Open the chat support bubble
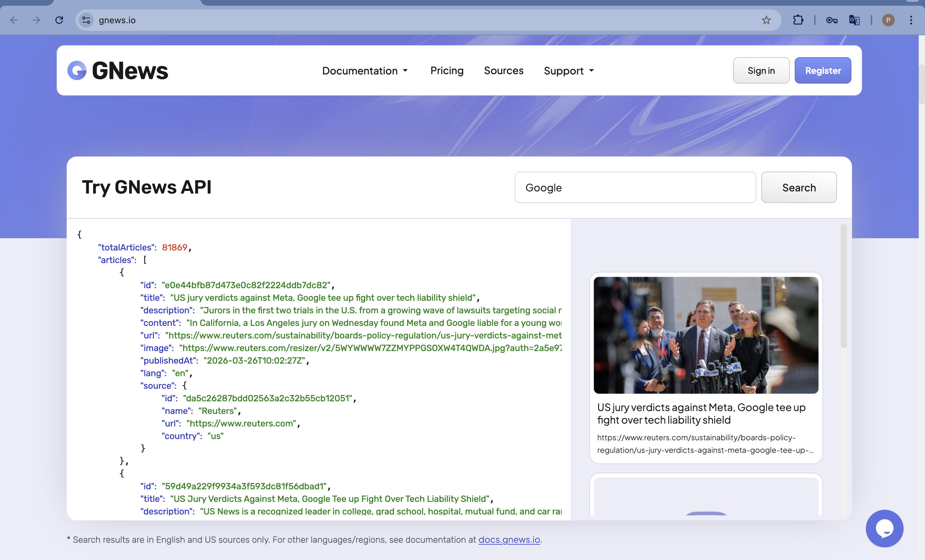925x560 pixels. tap(884, 528)
